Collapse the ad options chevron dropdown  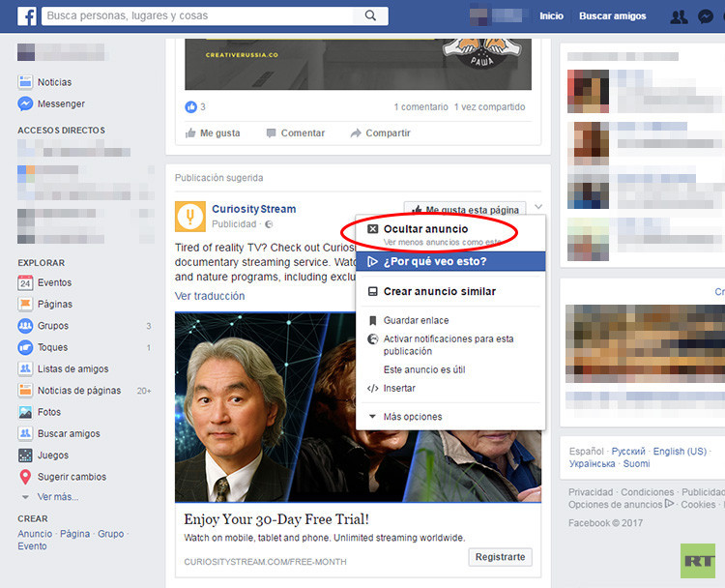[537, 208]
